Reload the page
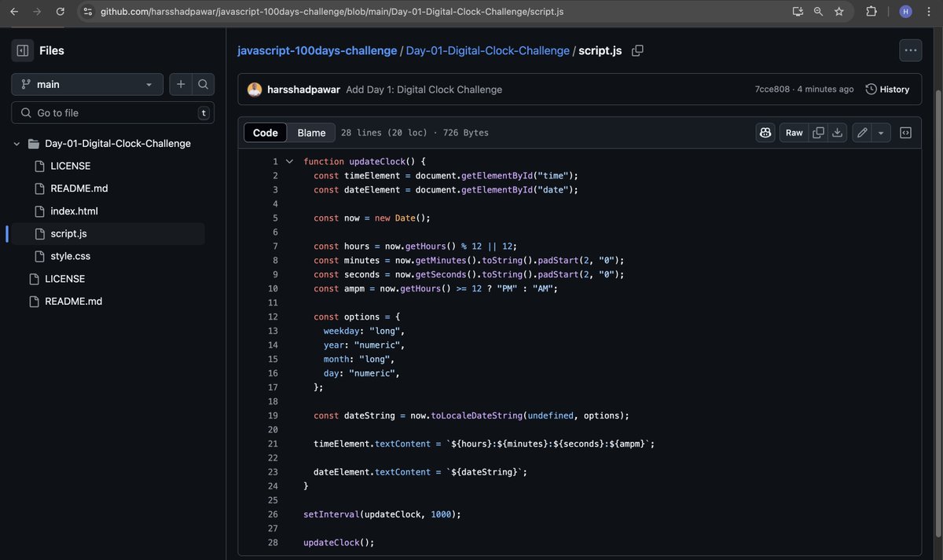Screen dimensions: 943x560 (x=61, y=12)
